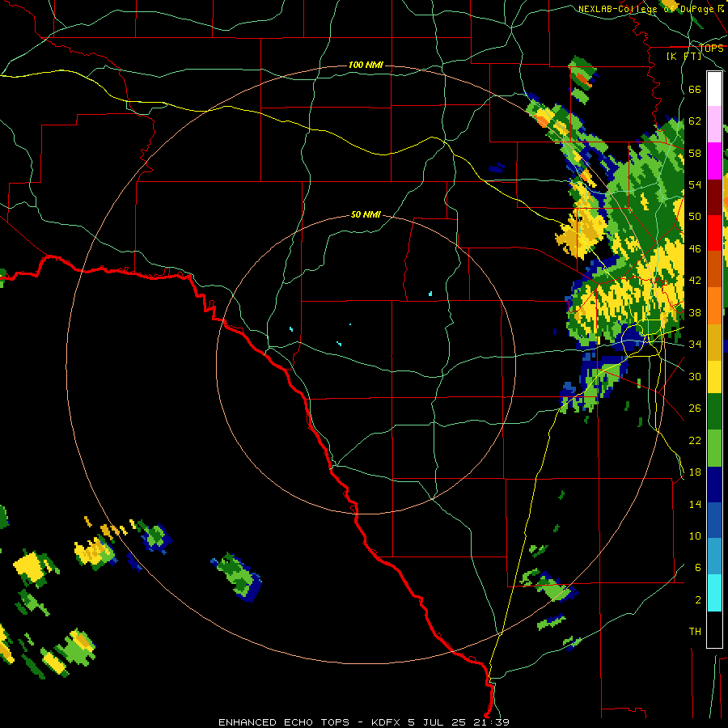Select the dark red legend segment

point(714,197)
